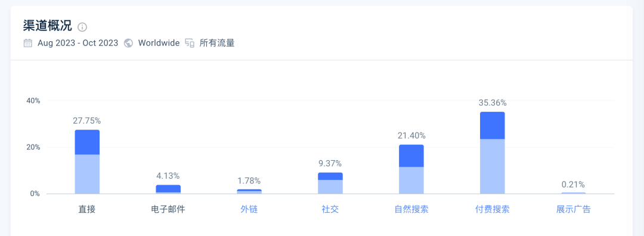Select the 电子邮件 axis label
The width and height of the screenshot is (644, 236).
[168, 209]
